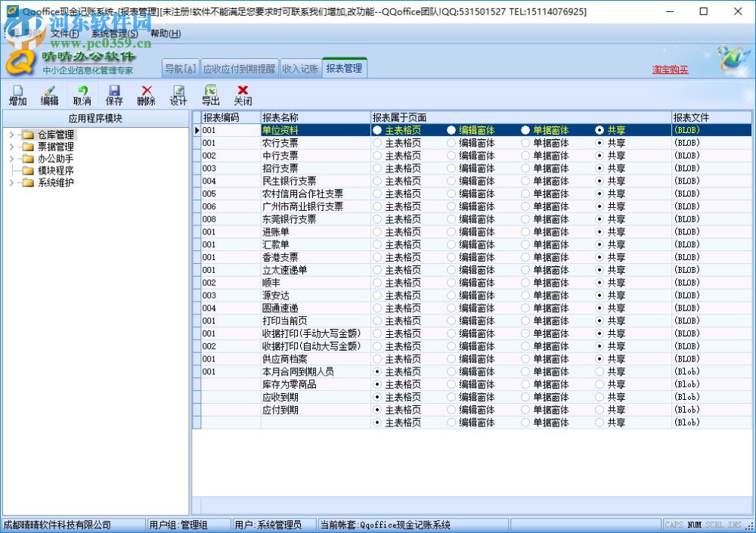Click the 删除 icon to delete a record
The width and height of the screenshot is (756, 533).
[146, 95]
